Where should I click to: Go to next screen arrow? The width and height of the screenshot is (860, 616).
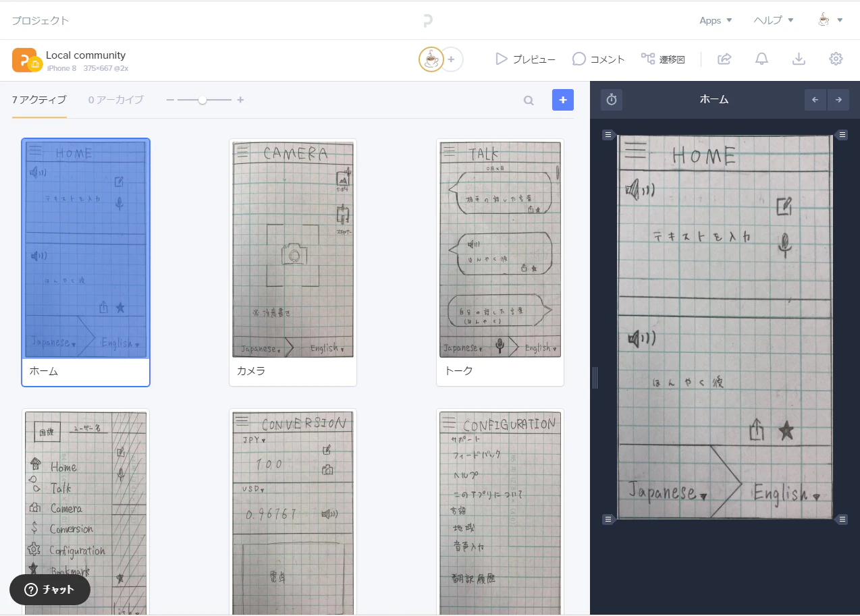(x=838, y=100)
